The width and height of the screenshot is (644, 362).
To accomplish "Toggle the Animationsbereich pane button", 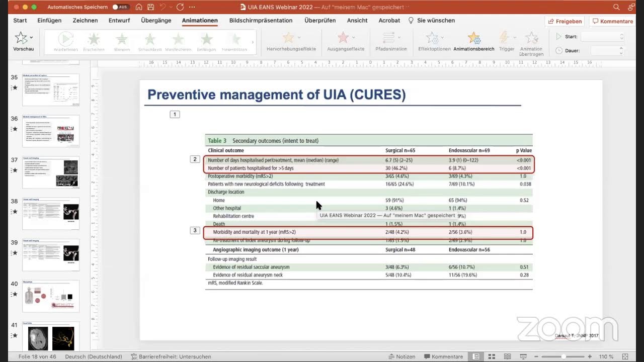I will point(473,42).
